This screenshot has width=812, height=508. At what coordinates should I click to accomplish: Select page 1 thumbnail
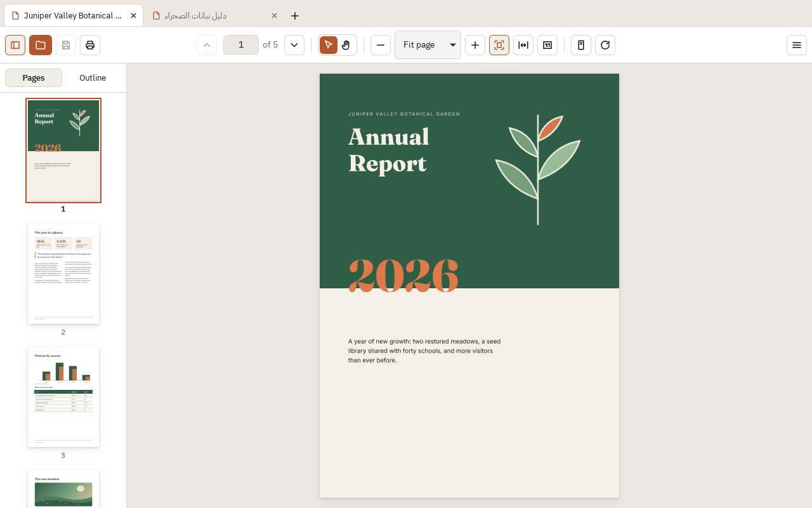click(63, 150)
